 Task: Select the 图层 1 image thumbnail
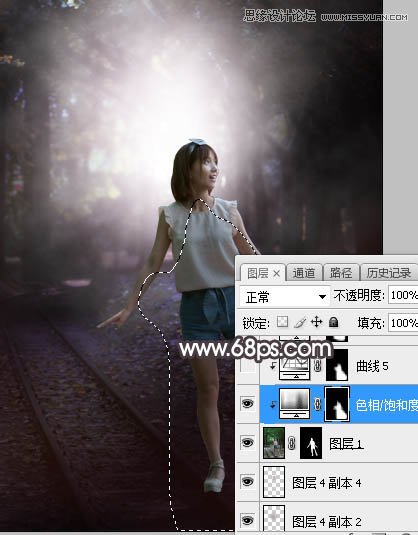(274, 443)
